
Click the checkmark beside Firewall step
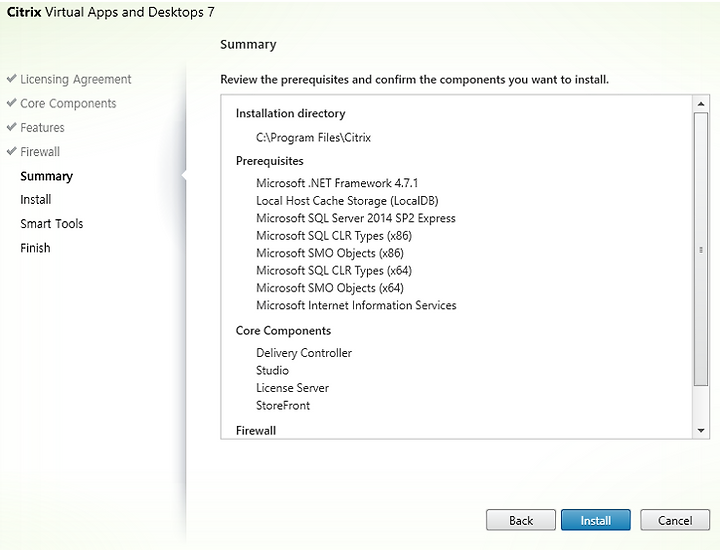[12, 151]
